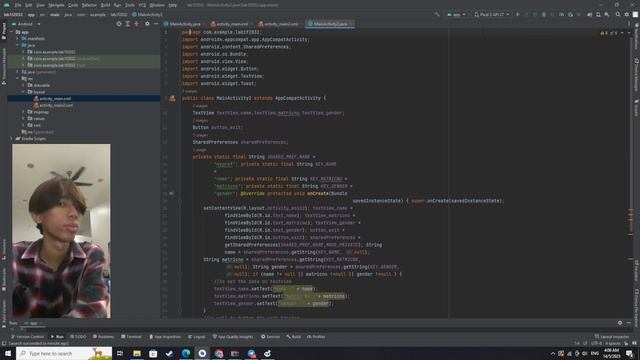Click the Make Project hammer icon
This screenshot has height=360, width=640.
tap(437, 15)
